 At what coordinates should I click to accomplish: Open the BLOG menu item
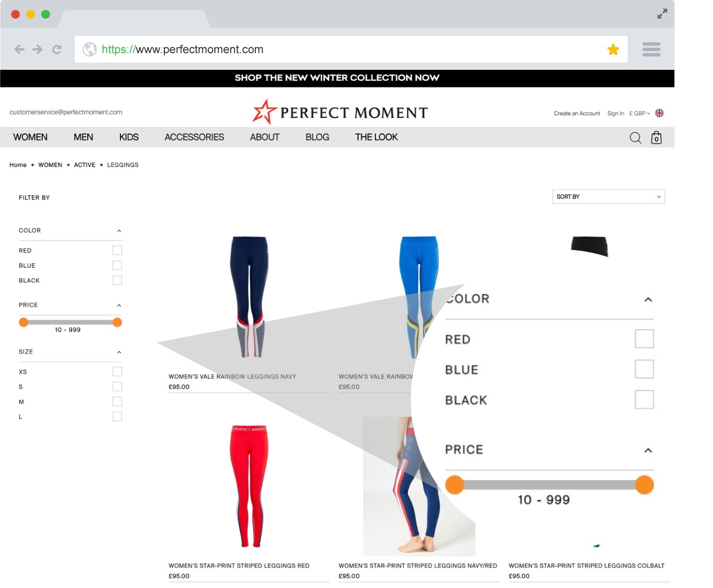click(x=317, y=137)
